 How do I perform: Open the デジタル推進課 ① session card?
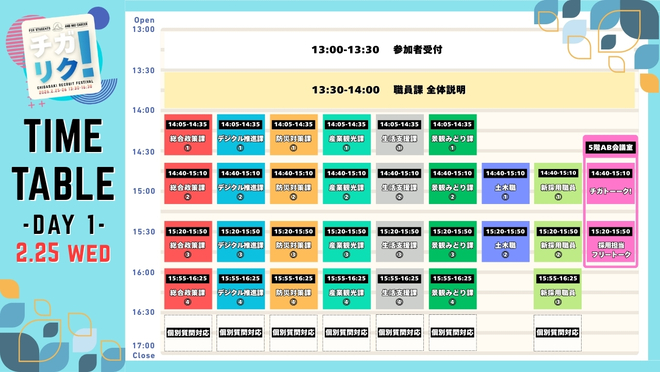[x=241, y=135]
